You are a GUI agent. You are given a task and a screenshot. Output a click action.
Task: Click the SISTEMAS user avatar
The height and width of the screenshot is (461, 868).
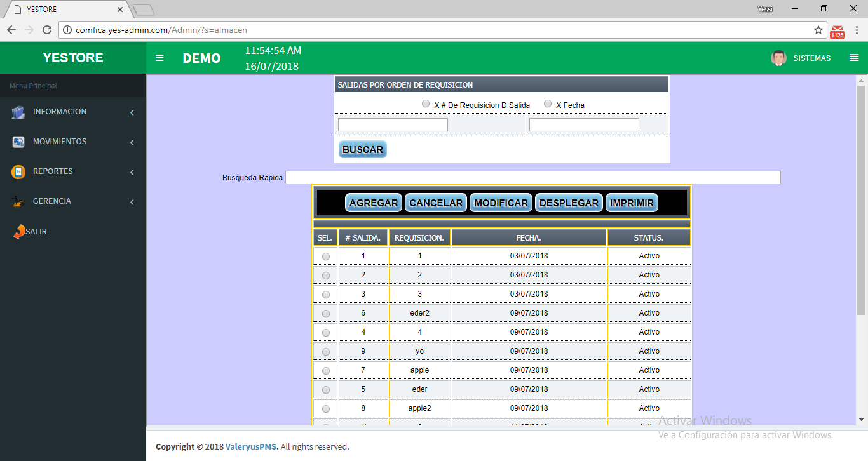tap(778, 58)
